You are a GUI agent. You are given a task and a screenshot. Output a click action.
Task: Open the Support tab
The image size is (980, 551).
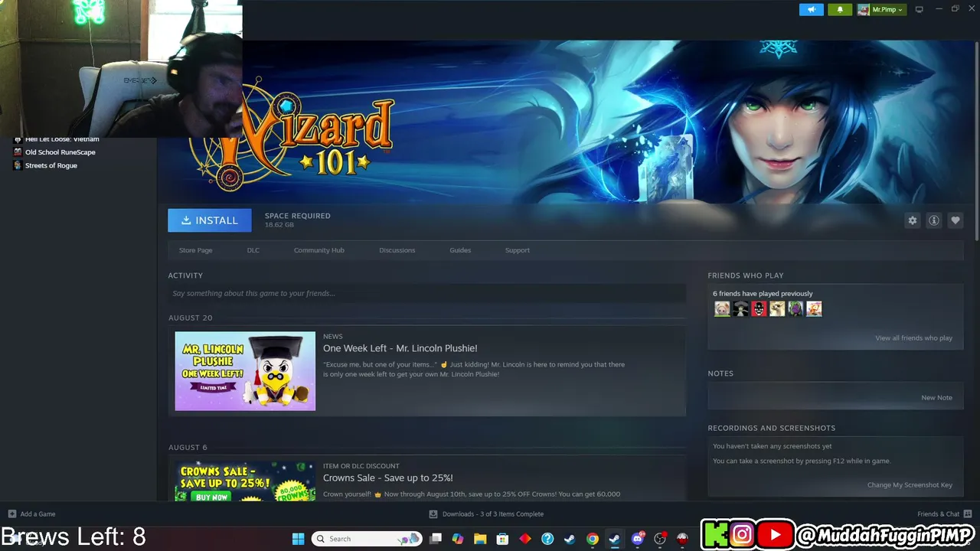[518, 250]
